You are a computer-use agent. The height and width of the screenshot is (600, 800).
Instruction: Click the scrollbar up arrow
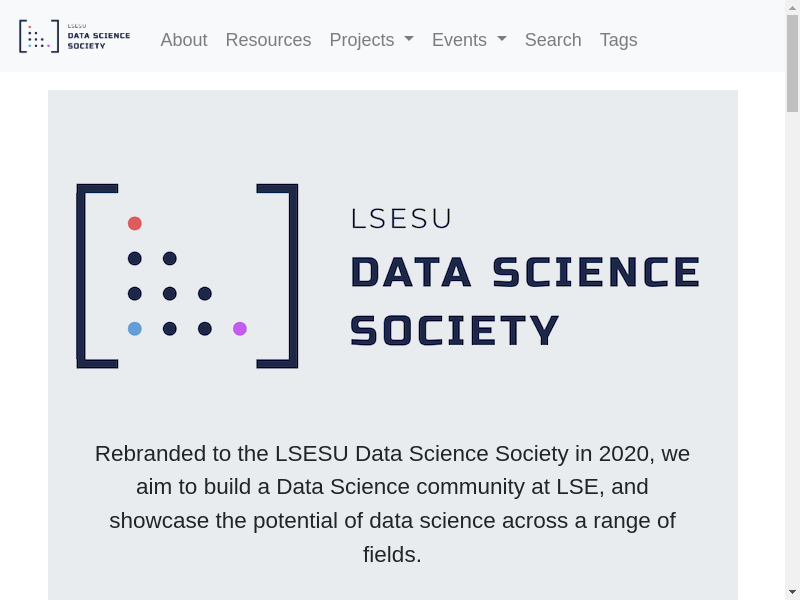pos(792,8)
